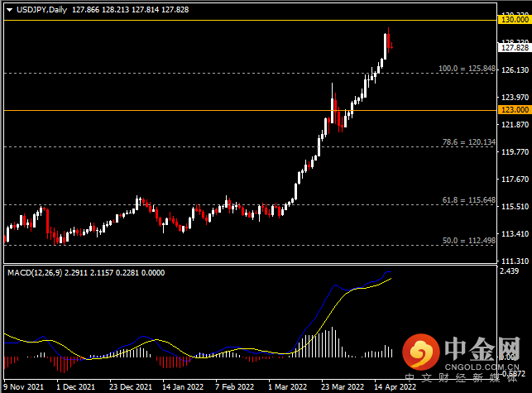Select the 1 Dec 2021 date label
Viewport: 532px width, 393px height.
[76, 387]
